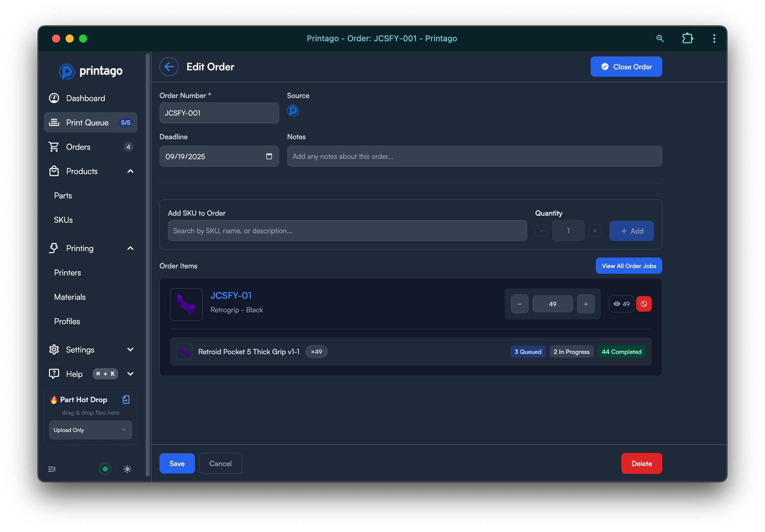The image size is (765, 532).
Task: Click View All Order Jobs button
Action: click(x=628, y=266)
